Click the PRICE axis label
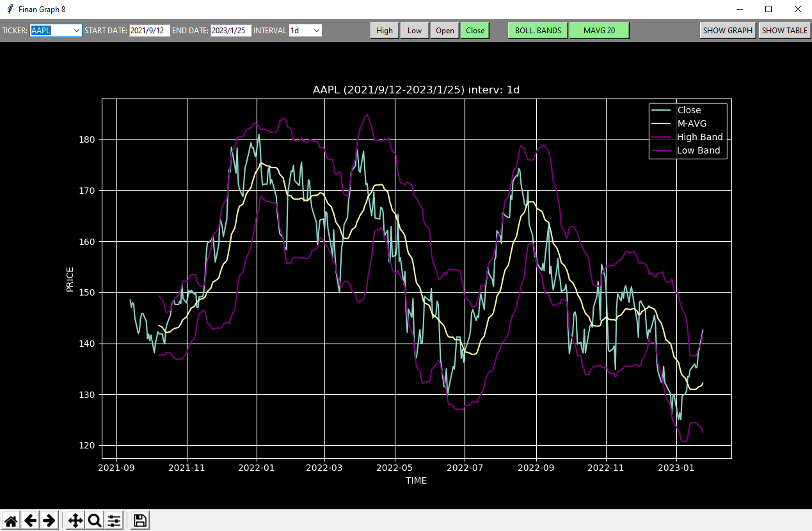The width and height of the screenshot is (812, 531). pyautogui.click(x=70, y=279)
